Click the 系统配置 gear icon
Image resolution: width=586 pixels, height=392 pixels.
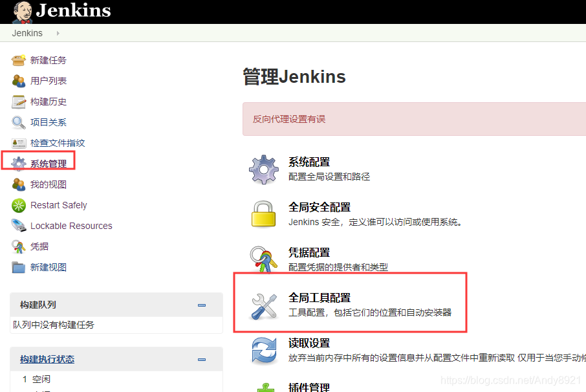point(263,169)
